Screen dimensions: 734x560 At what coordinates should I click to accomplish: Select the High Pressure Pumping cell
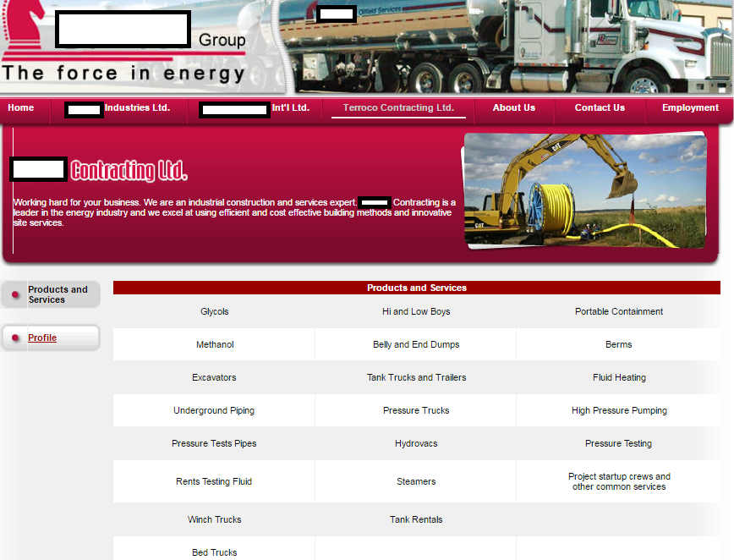(619, 410)
